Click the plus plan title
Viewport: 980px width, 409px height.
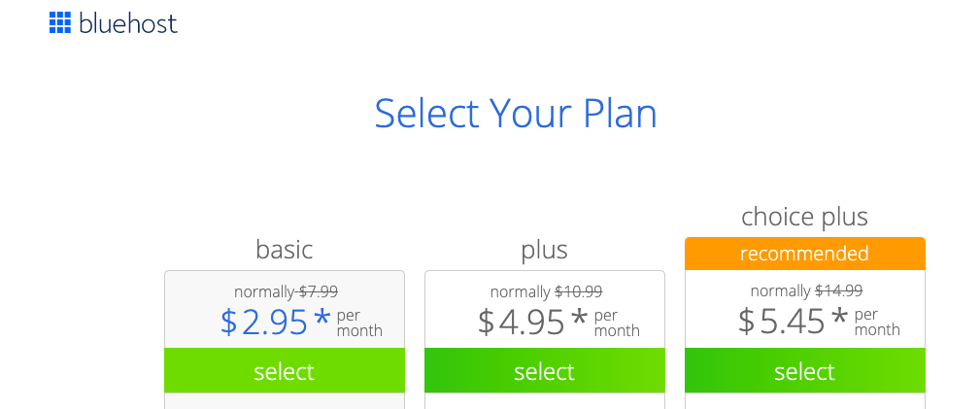(544, 250)
